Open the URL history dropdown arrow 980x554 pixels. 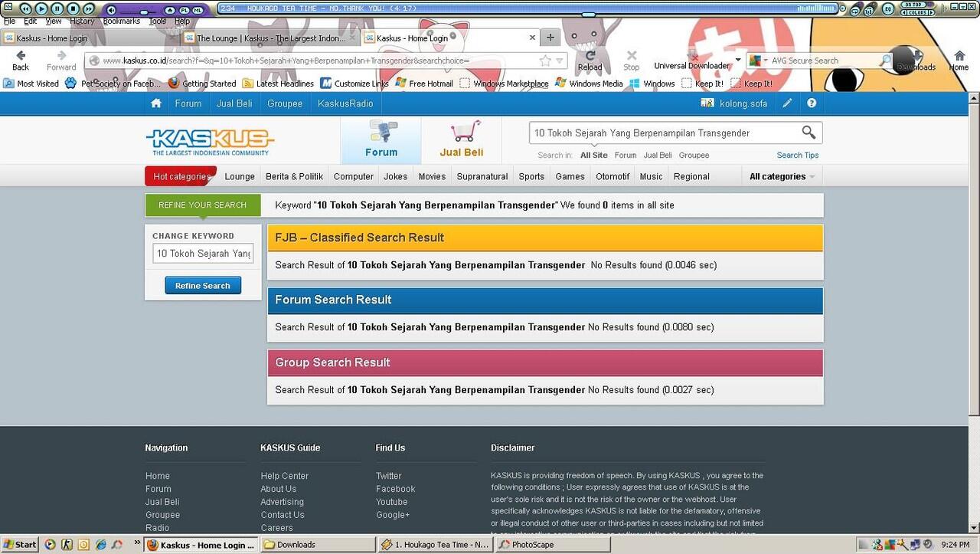(560, 61)
